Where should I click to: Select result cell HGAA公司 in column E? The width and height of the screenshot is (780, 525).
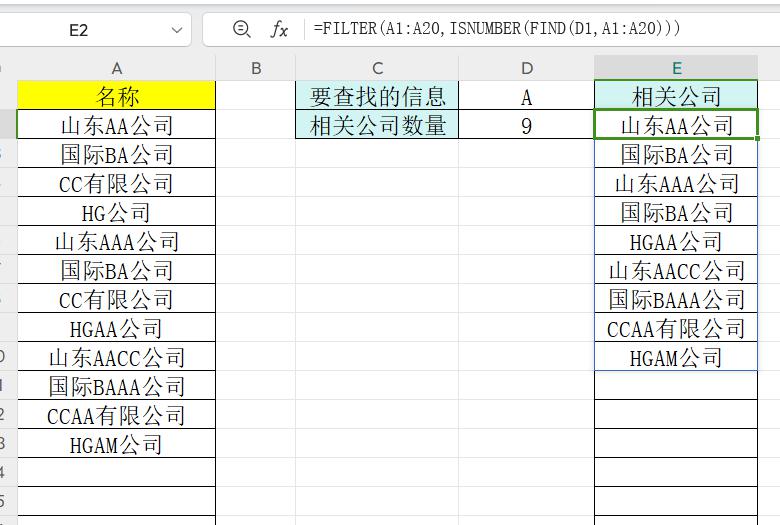tap(676, 240)
